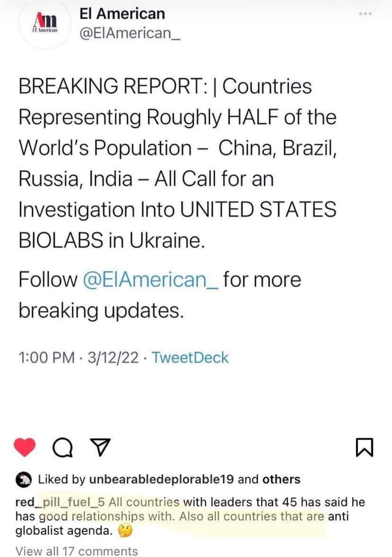
Task: Show the others who liked this post
Action: (281, 479)
